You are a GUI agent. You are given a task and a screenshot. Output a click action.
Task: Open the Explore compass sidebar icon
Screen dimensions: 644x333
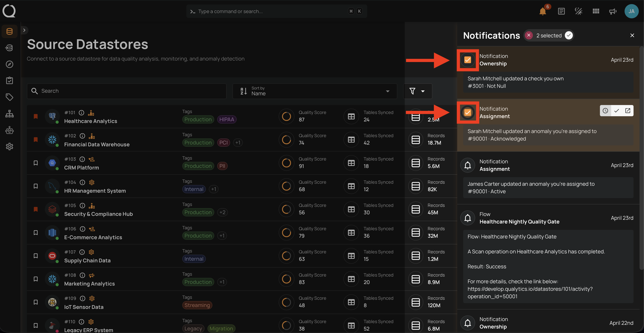tap(10, 64)
